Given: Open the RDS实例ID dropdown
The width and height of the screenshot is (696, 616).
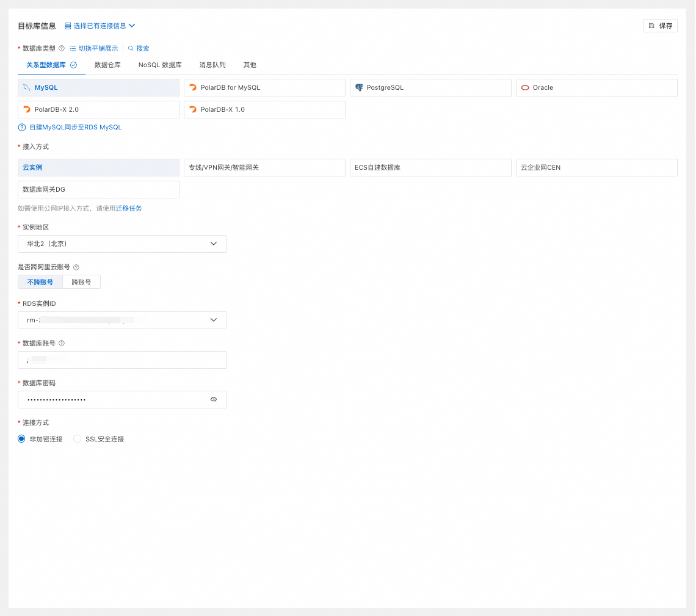Looking at the screenshot, I should 122,320.
